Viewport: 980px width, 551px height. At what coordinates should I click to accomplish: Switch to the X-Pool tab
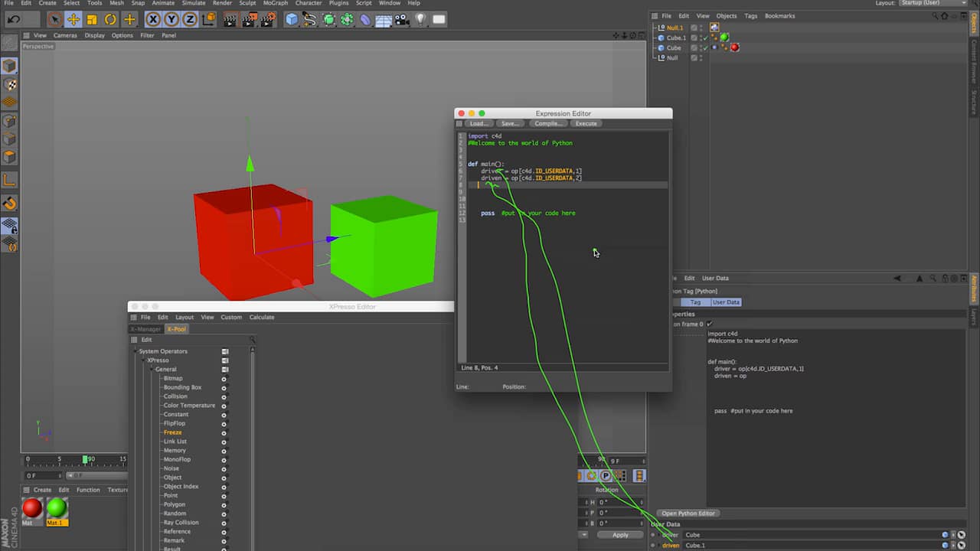177,329
